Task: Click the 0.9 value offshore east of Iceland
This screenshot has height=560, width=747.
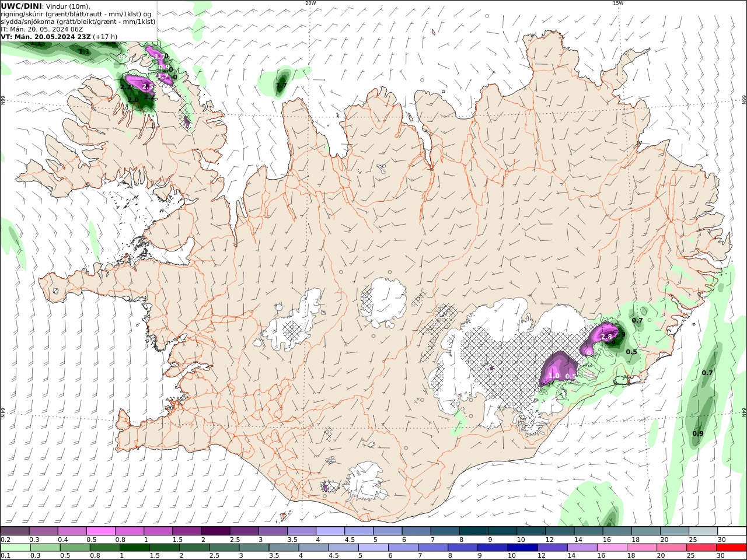Action: tap(698, 433)
